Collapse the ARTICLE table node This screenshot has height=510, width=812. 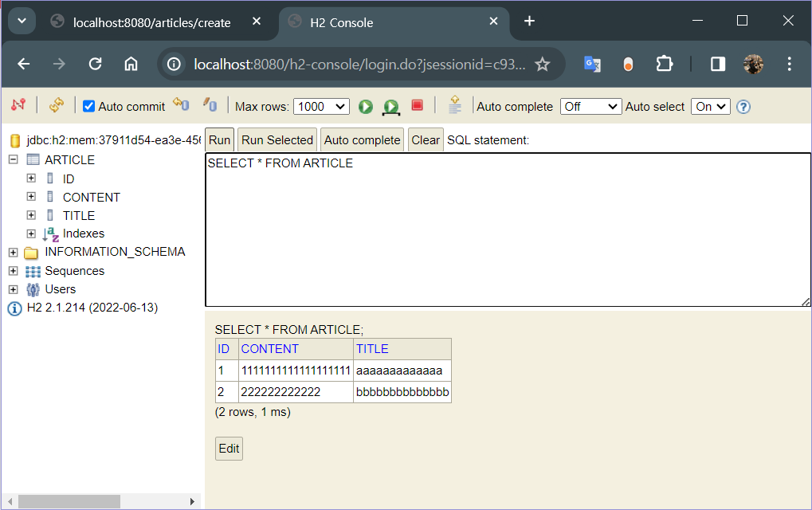14,159
